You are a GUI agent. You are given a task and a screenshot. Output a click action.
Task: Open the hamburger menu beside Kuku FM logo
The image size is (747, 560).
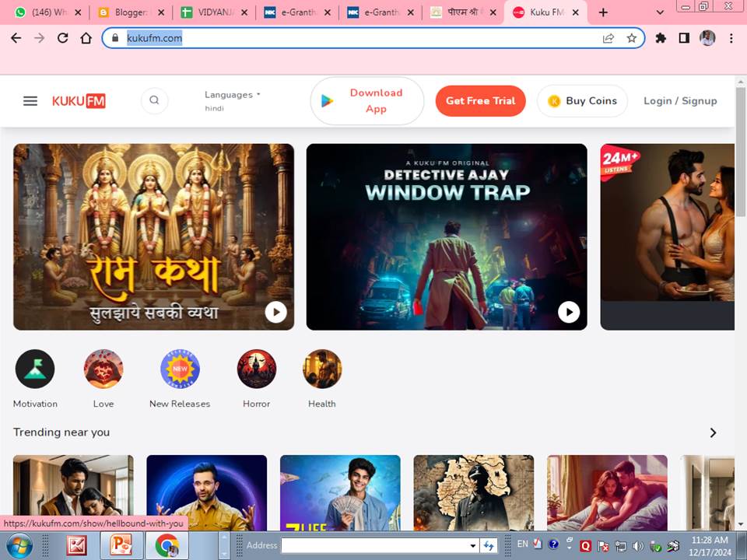[x=30, y=101]
